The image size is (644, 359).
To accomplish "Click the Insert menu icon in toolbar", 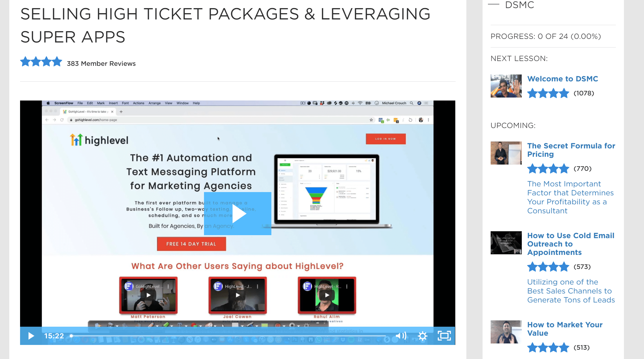I will click(x=112, y=103).
